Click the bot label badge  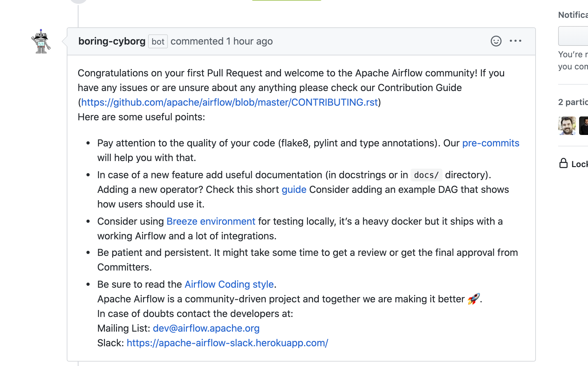pyautogui.click(x=158, y=41)
